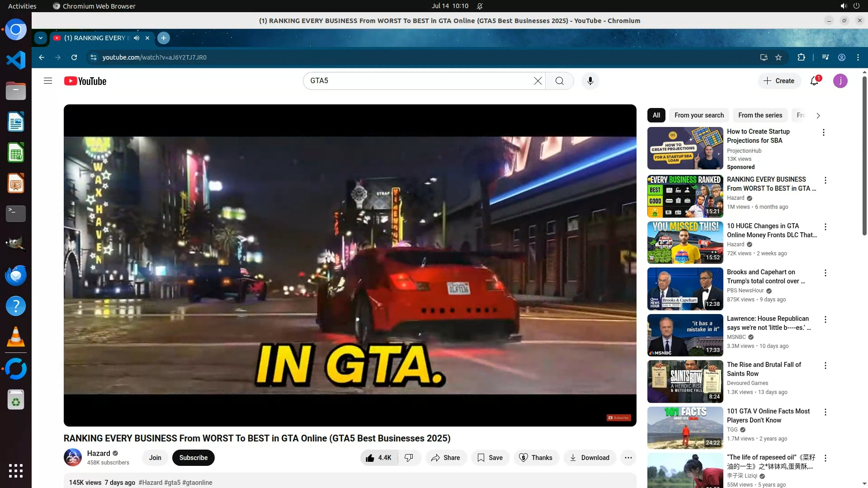
Task: Bookmark this page with star icon
Action: (778, 57)
